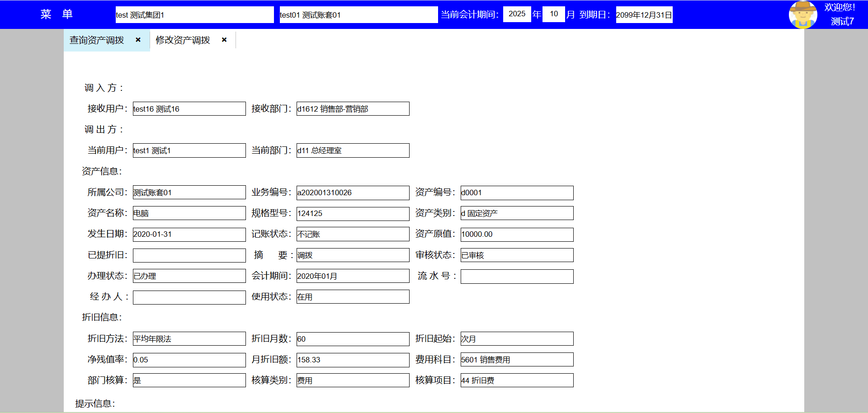868x413 pixels.
Task: Click the 到期日 expiration date field
Action: click(644, 15)
